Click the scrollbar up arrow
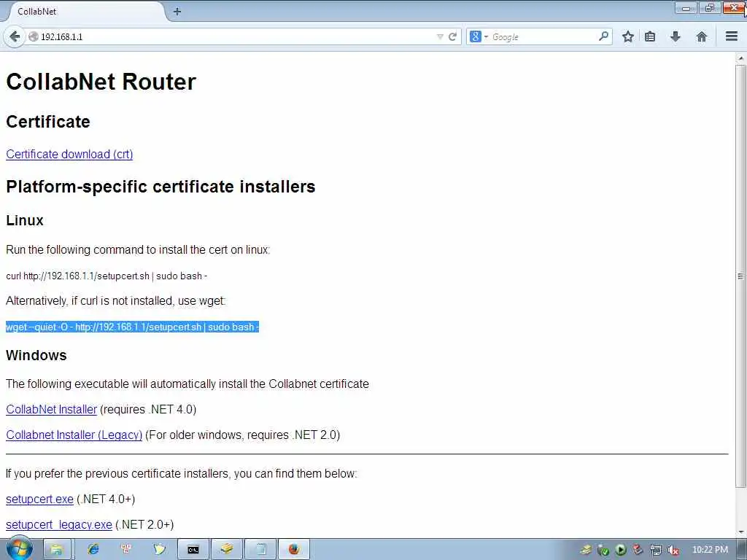This screenshot has width=747, height=560. [740, 58]
